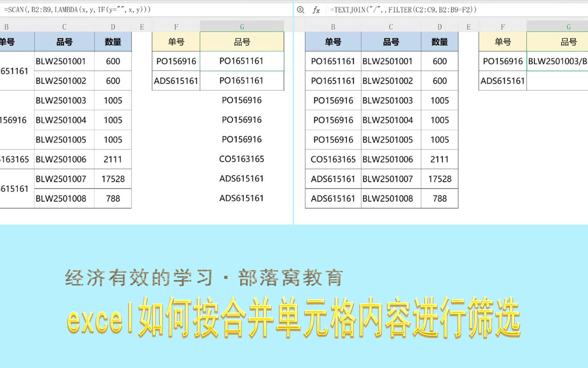Click the CO5163165 cell in the right sheet
The height and width of the screenshot is (368, 588).
[333, 159]
